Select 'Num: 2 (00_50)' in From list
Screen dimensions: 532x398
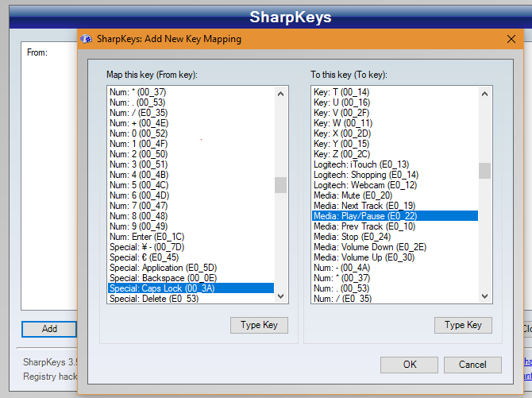[191, 154]
